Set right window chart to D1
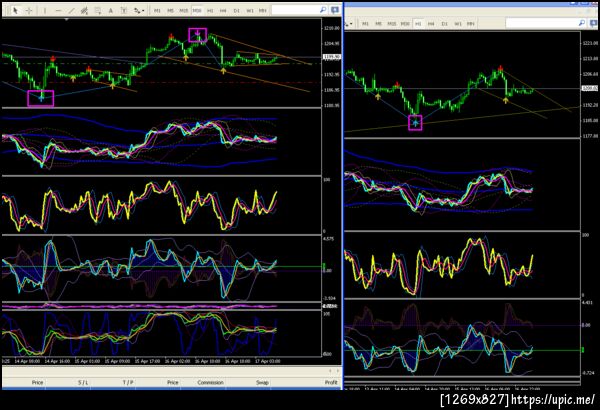This screenshot has height=410, width=600. [444, 24]
